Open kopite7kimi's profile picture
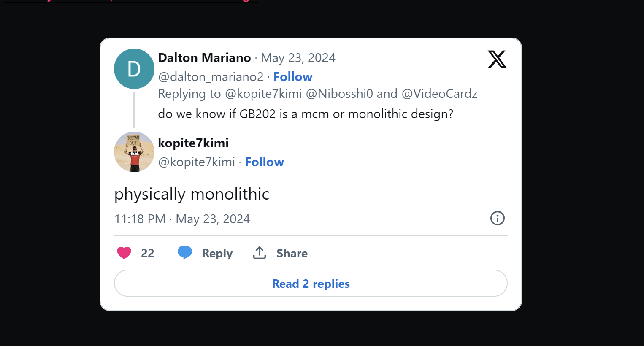The image size is (644, 346). pyautogui.click(x=134, y=152)
